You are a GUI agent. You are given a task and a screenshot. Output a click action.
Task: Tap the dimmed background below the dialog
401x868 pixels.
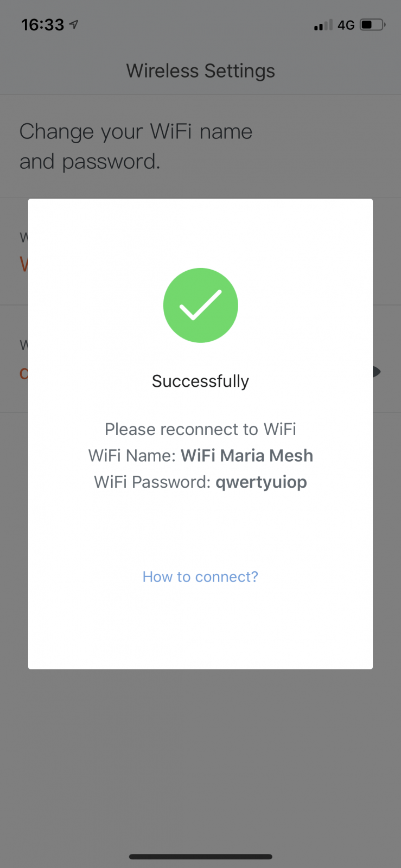click(200, 759)
